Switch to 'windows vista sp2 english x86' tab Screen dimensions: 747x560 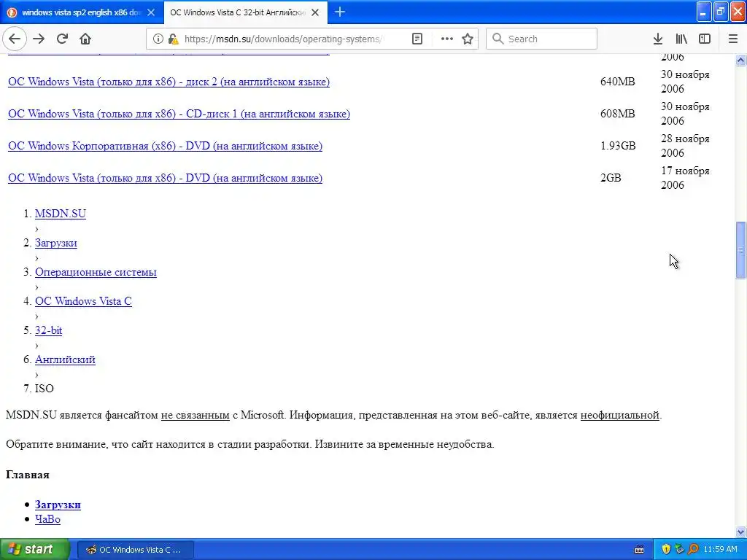(x=82, y=12)
